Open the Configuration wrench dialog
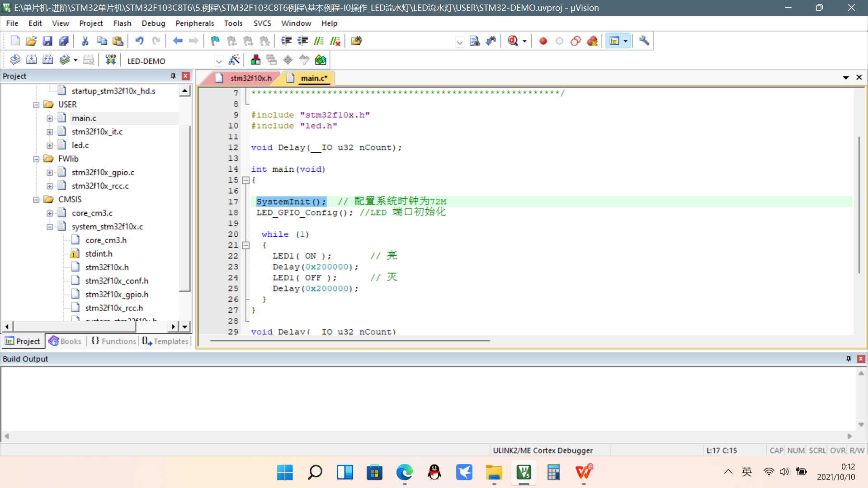Viewport: 868px width, 488px height. point(644,41)
